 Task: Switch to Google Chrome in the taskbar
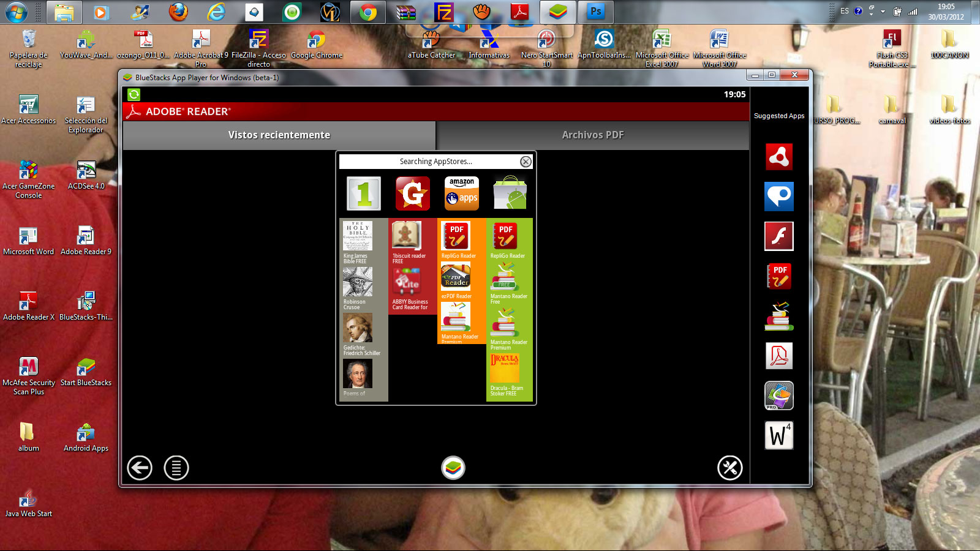coord(368,12)
